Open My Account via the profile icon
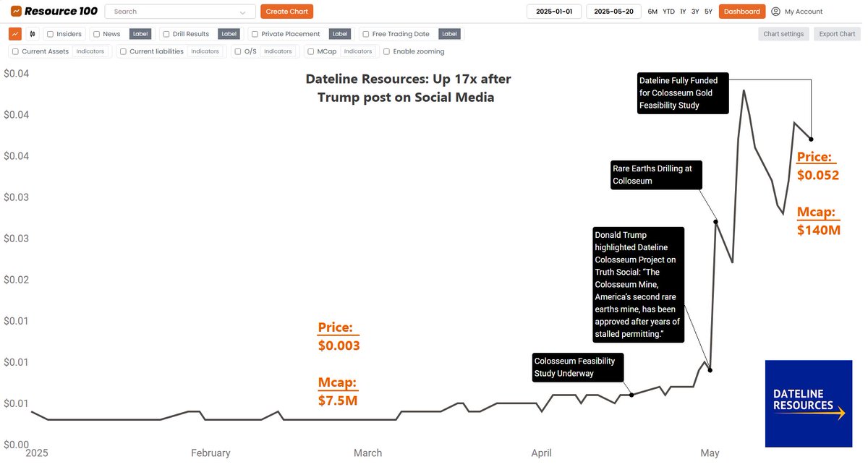Viewport: 868px width, 467px height. pyautogui.click(x=774, y=12)
